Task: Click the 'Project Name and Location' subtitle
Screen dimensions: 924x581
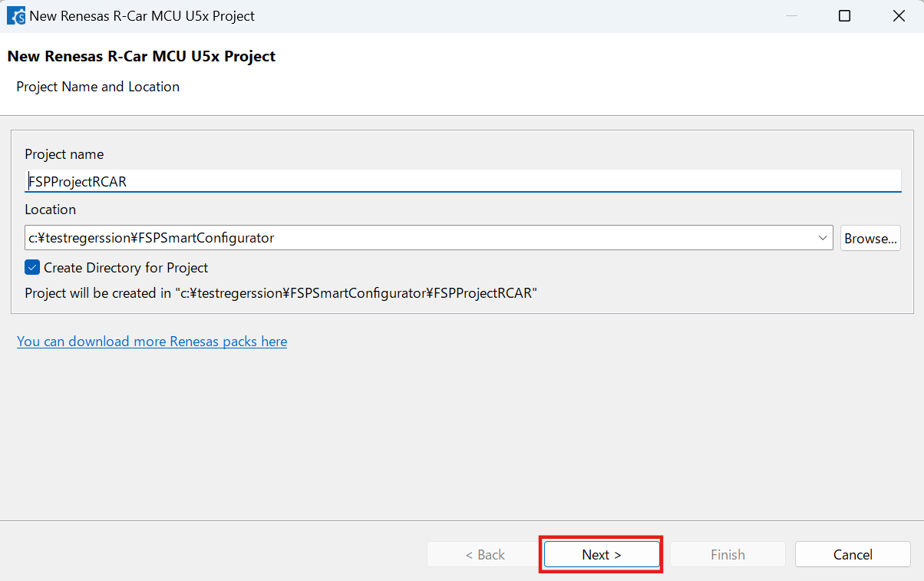Action: pos(98,87)
